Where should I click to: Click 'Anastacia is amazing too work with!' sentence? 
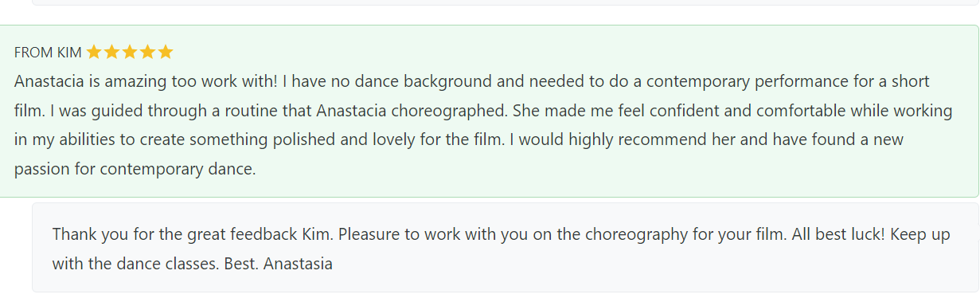coord(146,82)
